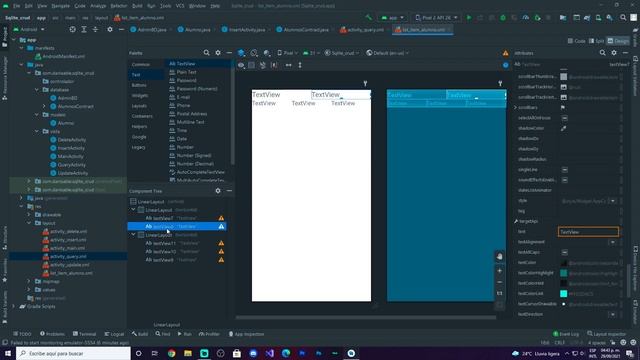Viewport: 640px width, 360px height.
Task: Open Android project view dropdown
Action: 29,29
